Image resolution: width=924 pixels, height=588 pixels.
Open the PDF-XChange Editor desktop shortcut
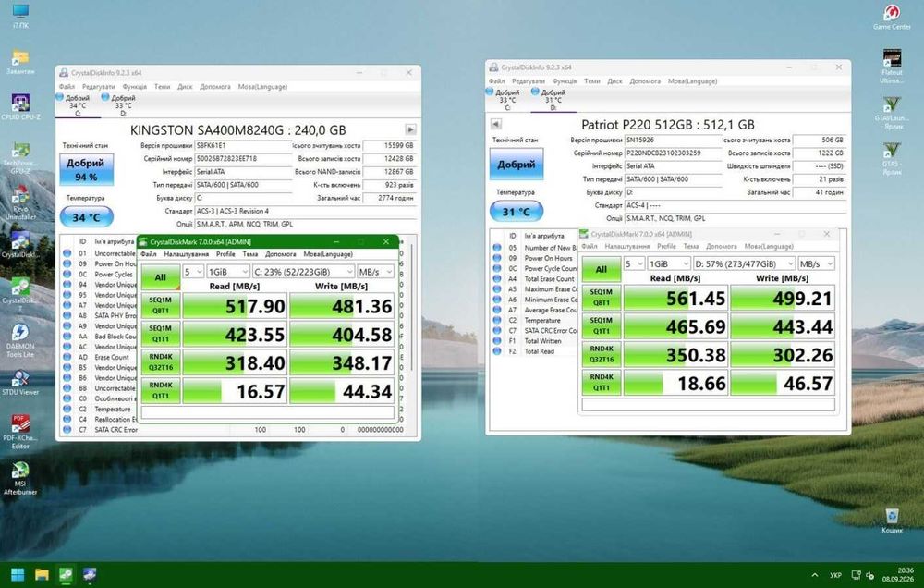20,432
